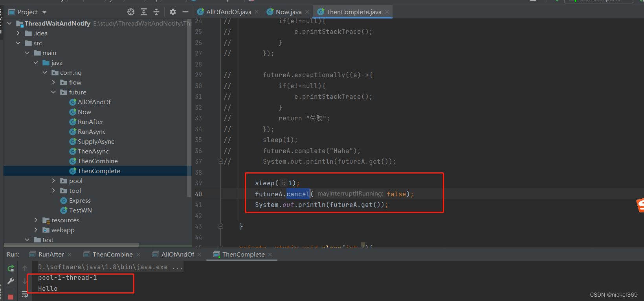
Task: Close the ThenComplete.java editor tab
Action: pyautogui.click(x=387, y=12)
